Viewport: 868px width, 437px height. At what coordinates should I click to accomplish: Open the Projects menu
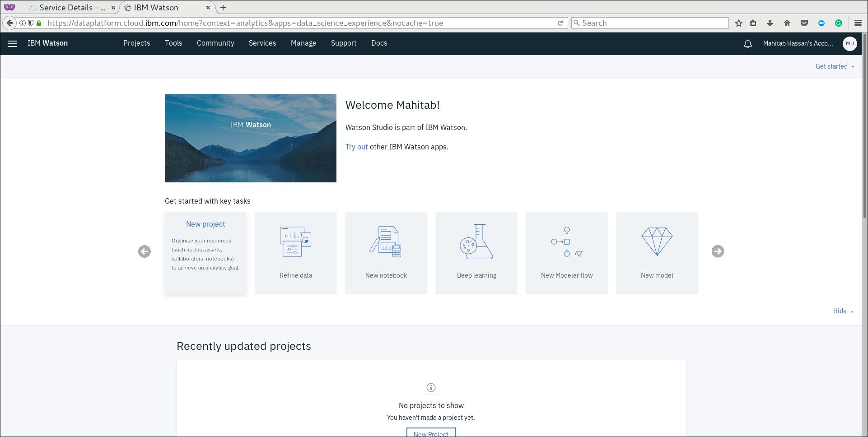click(x=136, y=43)
